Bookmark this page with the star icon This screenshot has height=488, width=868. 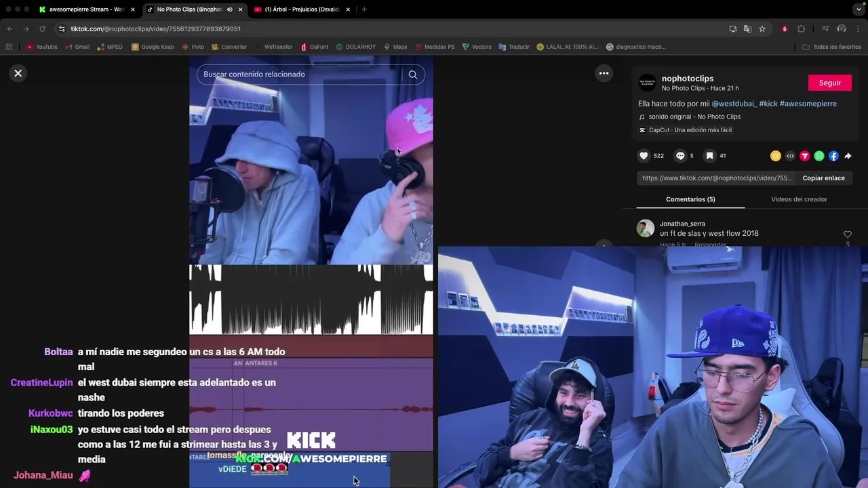[762, 29]
